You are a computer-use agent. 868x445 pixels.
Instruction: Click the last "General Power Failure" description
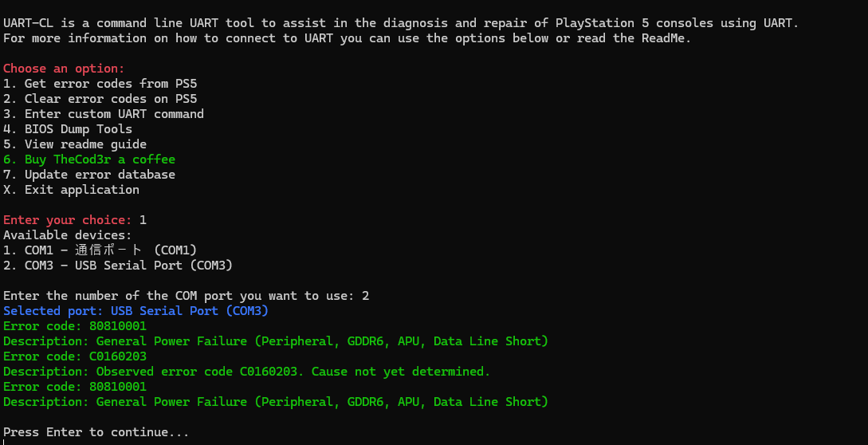click(275, 402)
